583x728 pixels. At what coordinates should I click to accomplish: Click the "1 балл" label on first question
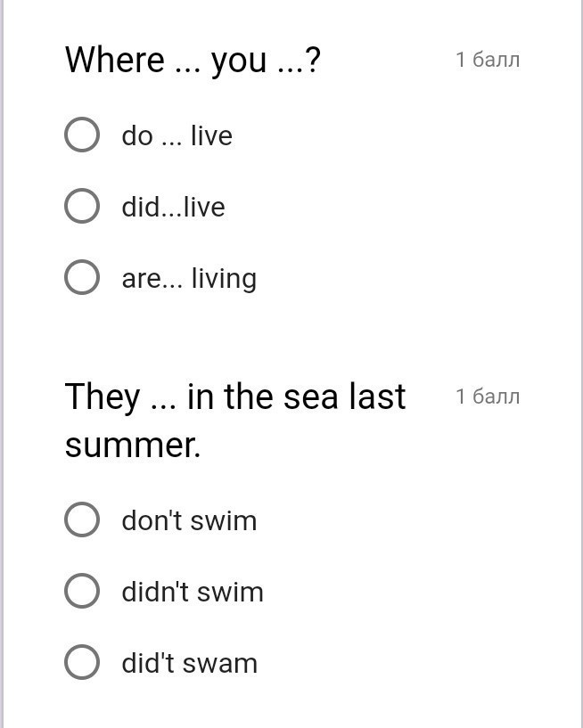click(488, 59)
